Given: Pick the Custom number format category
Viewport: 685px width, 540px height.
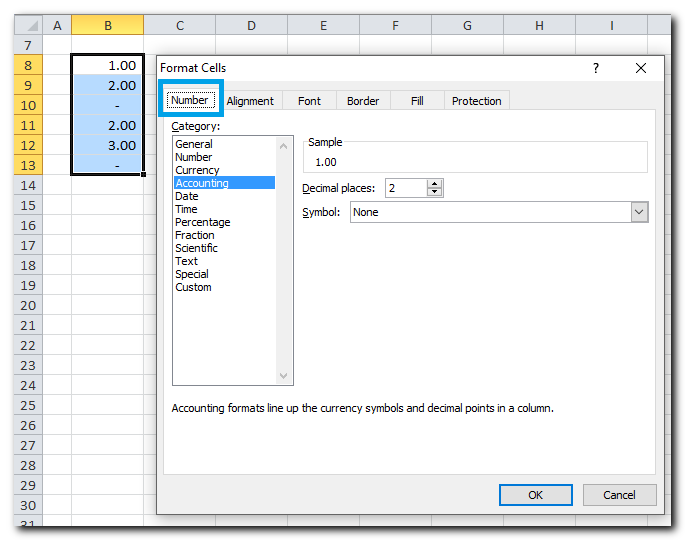Looking at the screenshot, I should [193, 287].
